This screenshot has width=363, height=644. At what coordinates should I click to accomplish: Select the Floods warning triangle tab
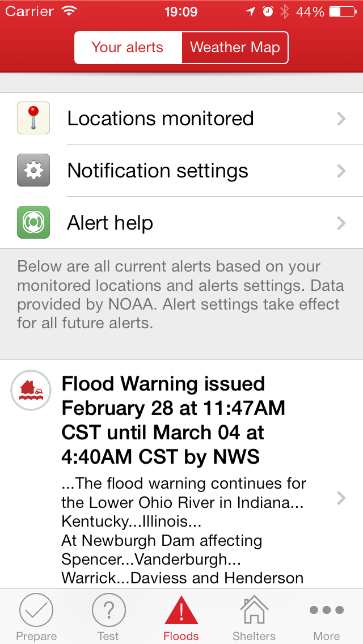pos(181,617)
